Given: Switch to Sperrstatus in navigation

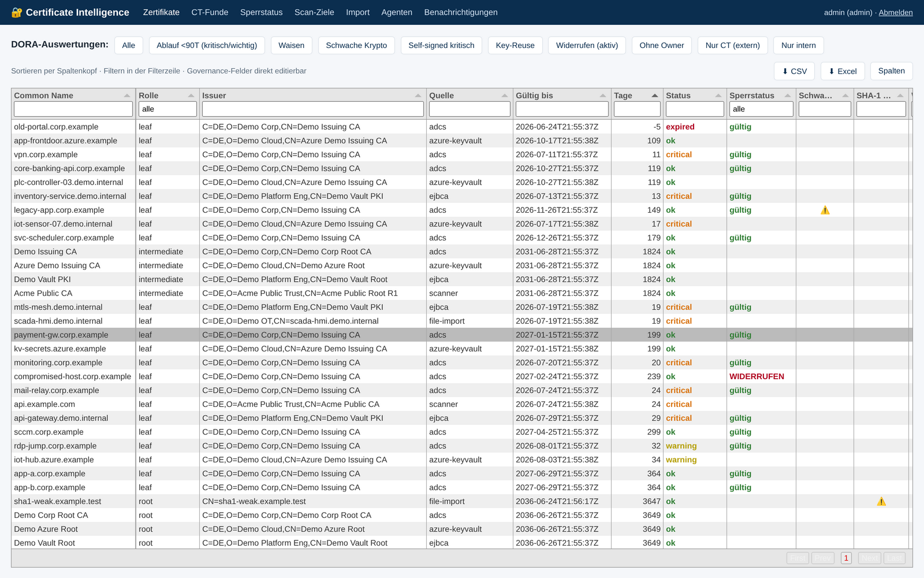Looking at the screenshot, I should pyautogui.click(x=261, y=12).
